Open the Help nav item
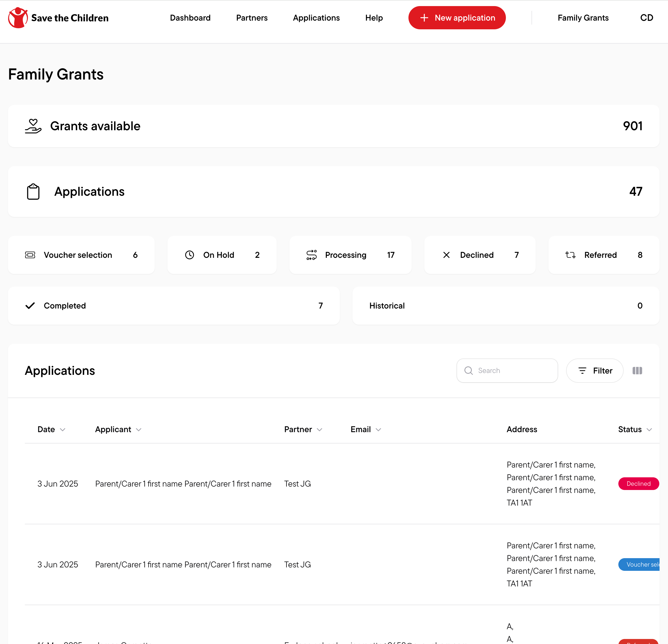The image size is (668, 644). [374, 18]
